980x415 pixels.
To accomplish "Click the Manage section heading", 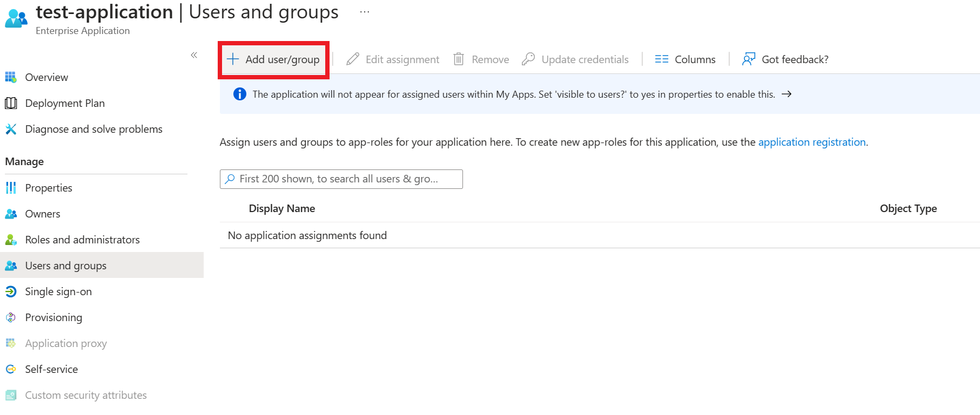I will point(24,161).
